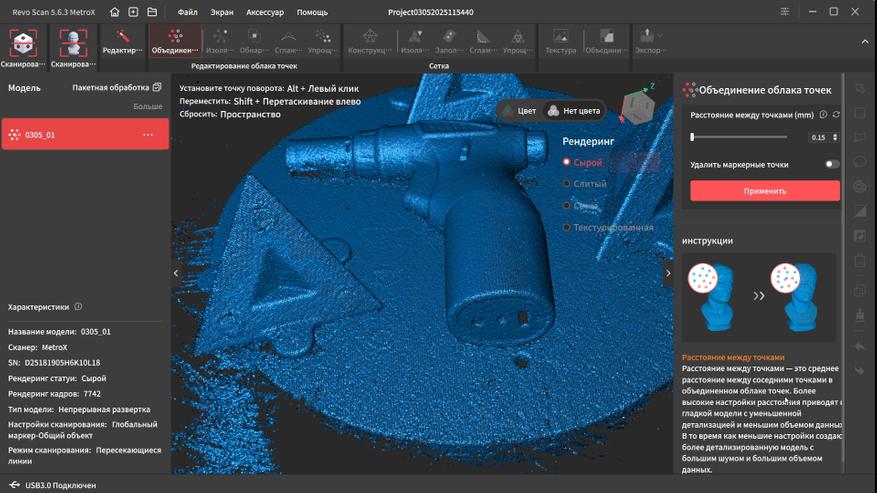Image resolution: width=877 pixels, height=493 pixels.
Task: Click the Объединение point cloud fusion tool
Action: (x=175, y=41)
